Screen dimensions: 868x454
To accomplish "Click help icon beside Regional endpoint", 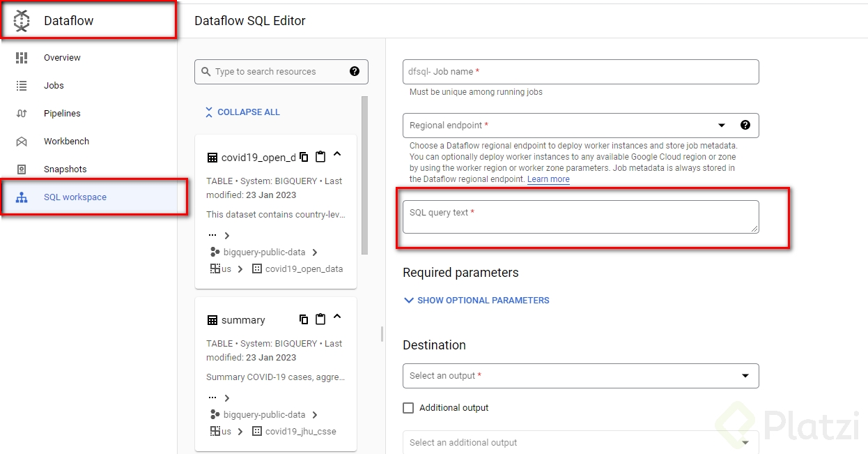I will coord(745,125).
